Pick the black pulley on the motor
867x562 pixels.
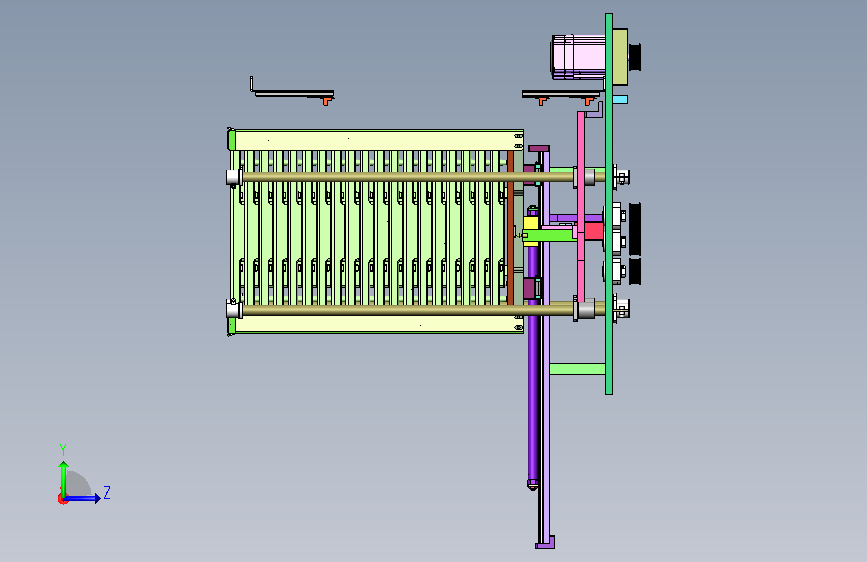tap(634, 57)
